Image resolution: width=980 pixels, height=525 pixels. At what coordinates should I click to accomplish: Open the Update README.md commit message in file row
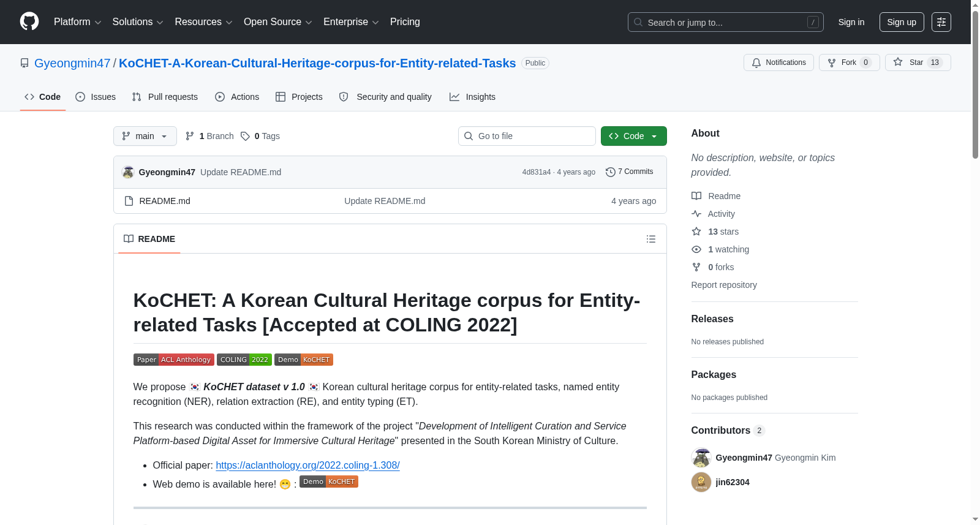(385, 201)
